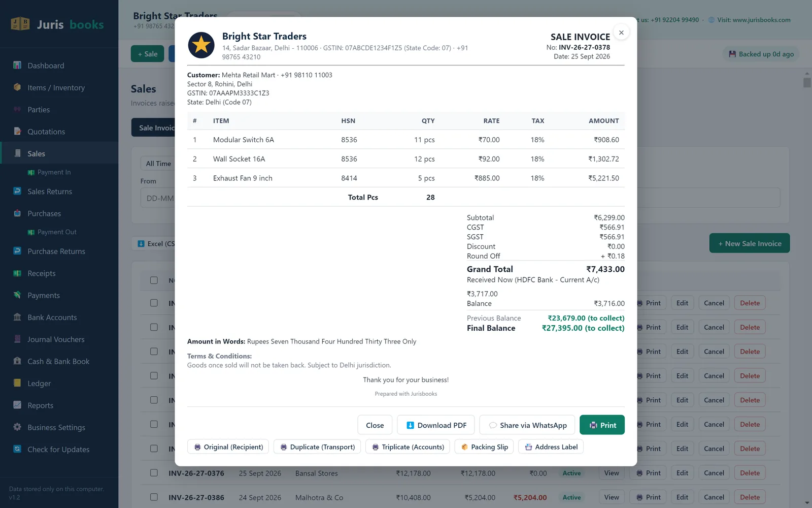Toggle the select-all checkbox in table header
Screen dimensions: 812x508
click(154, 280)
